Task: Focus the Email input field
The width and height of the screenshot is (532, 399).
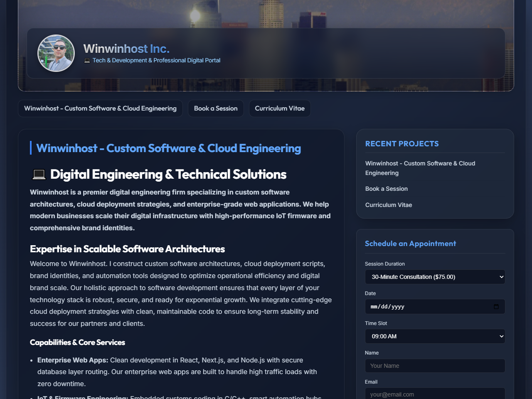Action: tap(435, 393)
